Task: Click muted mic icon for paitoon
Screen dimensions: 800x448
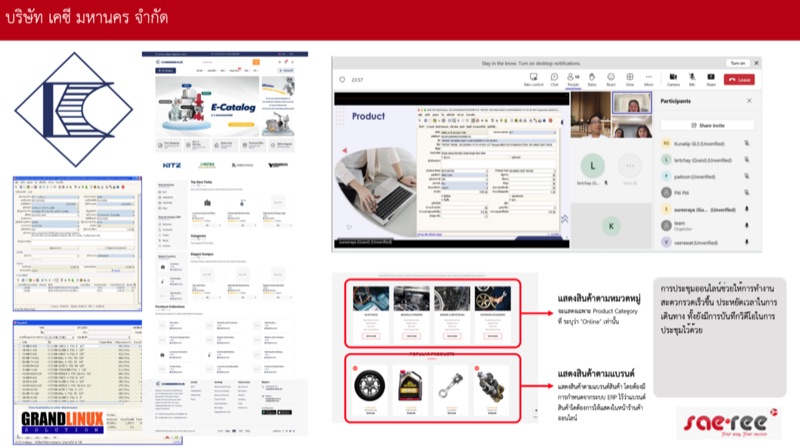Action: pyautogui.click(x=747, y=176)
